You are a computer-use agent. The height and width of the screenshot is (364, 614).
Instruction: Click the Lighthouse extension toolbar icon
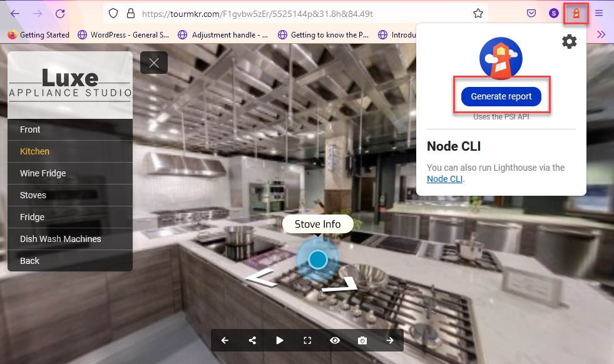point(576,14)
